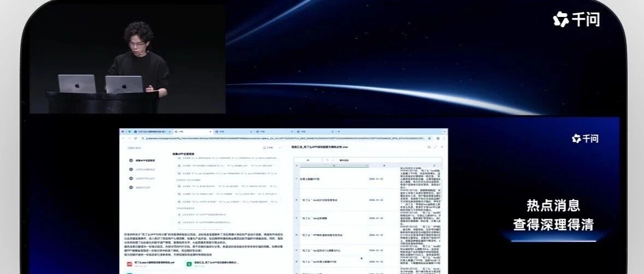The image size is (644, 274).
Task: Open the 工作台 button above the chat
Action: pyautogui.click(x=268, y=148)
